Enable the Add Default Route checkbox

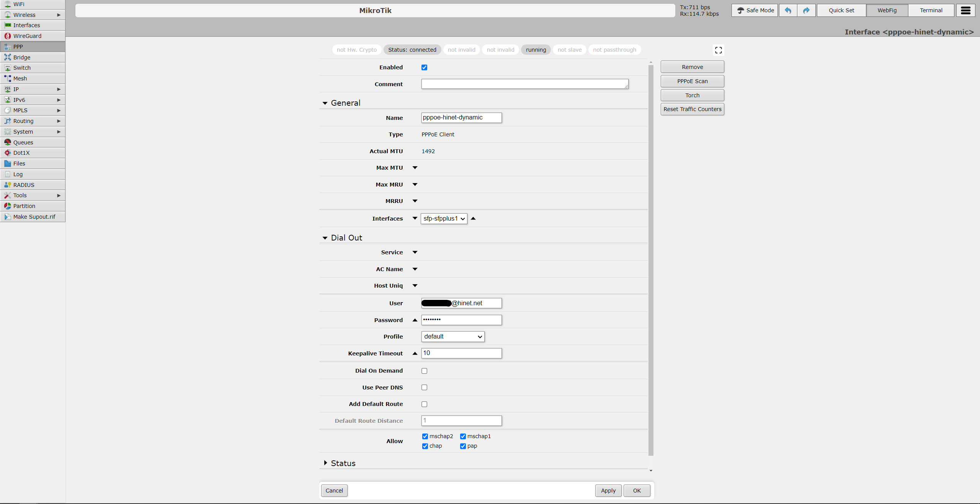pos(424,404)
